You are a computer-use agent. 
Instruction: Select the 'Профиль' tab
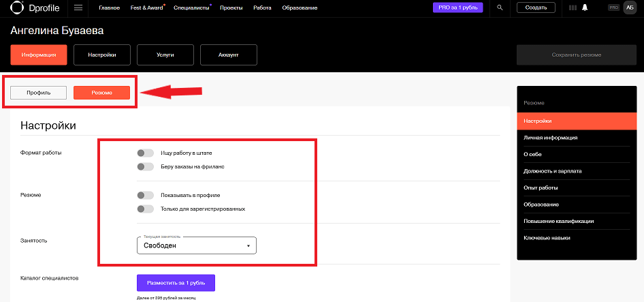tap(39, 93)
